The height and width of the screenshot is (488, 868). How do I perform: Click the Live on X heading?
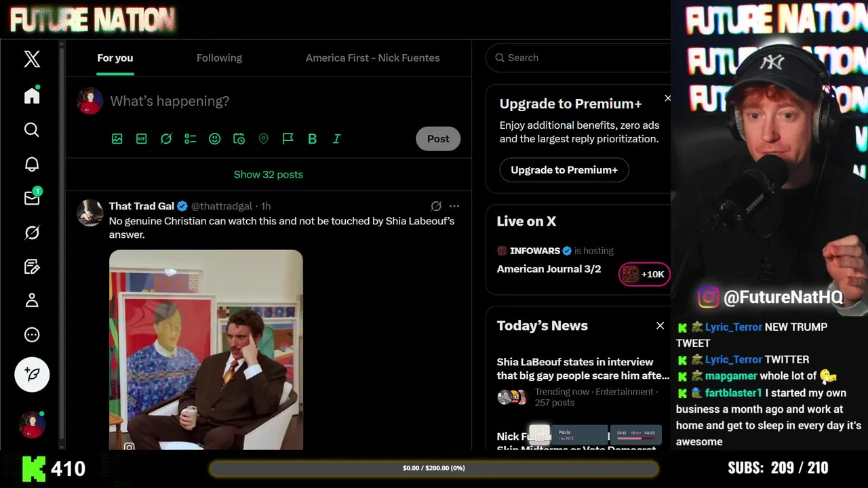pos(526,222)
